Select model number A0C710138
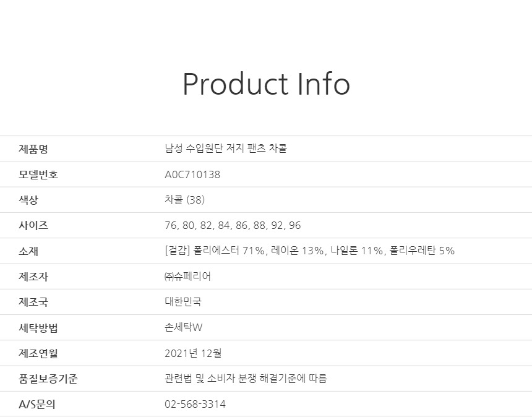This screenshot has width=532, height=417. coord(192,174)
